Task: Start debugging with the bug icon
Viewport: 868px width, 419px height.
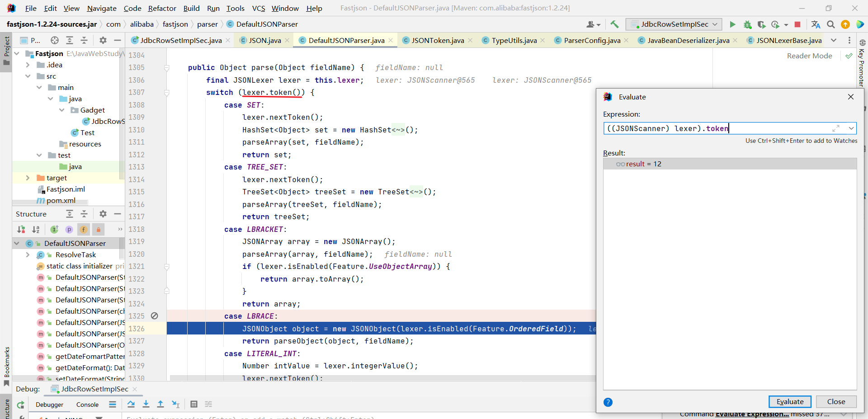Action: click(x=747, y=24)
